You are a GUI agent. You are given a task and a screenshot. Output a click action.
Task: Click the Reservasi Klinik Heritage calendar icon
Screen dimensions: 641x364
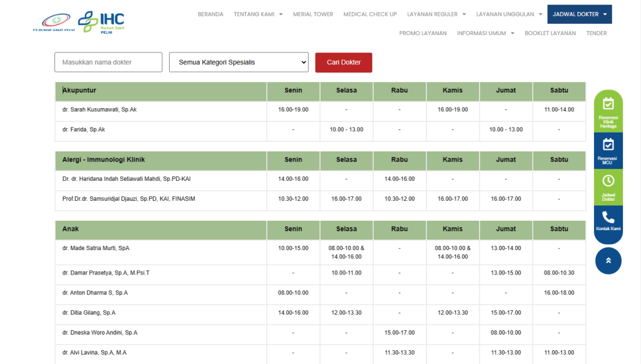click(x=608, y=104)
